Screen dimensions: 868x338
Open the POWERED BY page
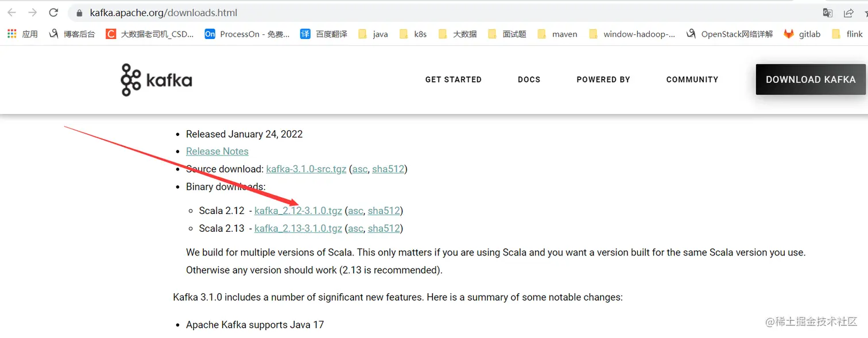(x=603, y=79)
